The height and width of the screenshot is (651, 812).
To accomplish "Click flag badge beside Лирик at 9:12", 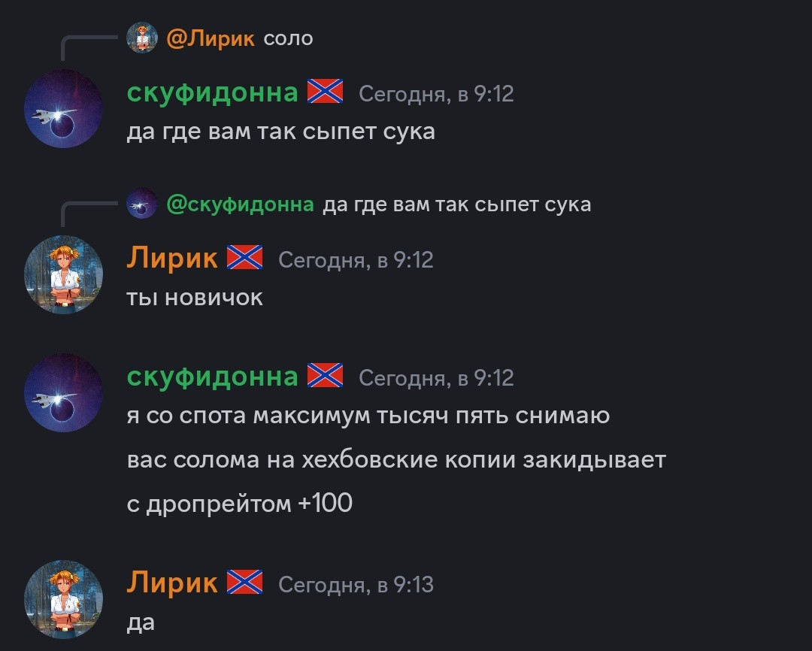I will coord(244,257).
